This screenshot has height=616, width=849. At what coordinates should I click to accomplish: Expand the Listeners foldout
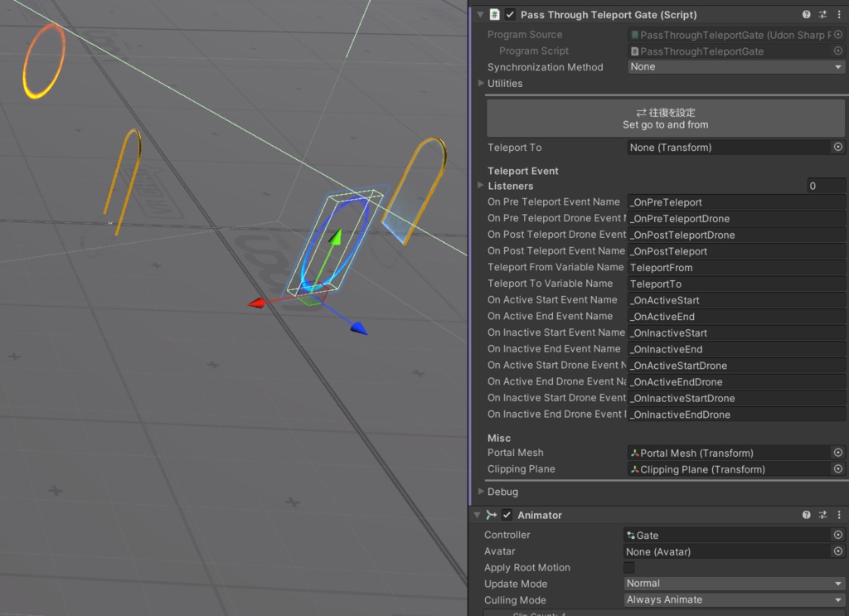481,185
